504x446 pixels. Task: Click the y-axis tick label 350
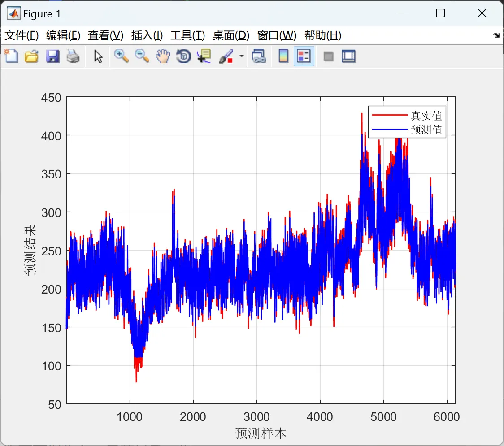tap(51, 174)
